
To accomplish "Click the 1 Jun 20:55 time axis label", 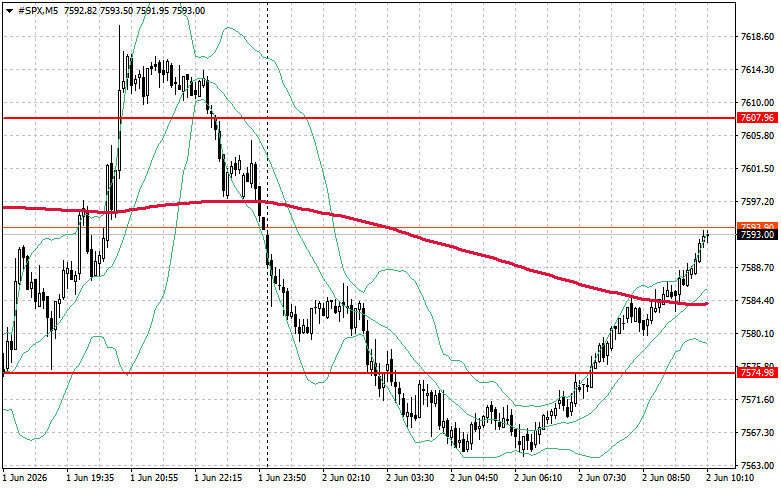I will coord(154,478).
